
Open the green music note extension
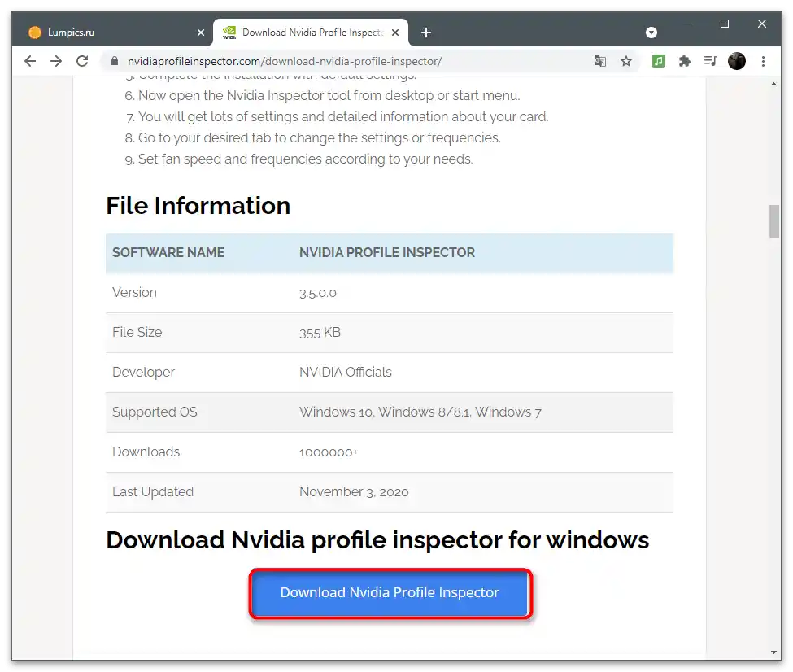(659, 61)
